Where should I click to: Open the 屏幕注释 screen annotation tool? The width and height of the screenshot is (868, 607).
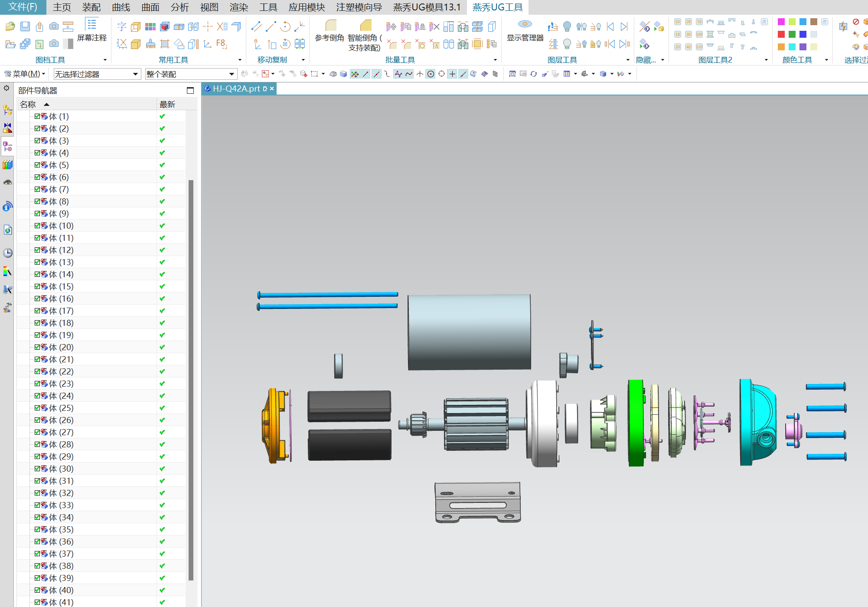pyautogui.click(x=91, y=30)
